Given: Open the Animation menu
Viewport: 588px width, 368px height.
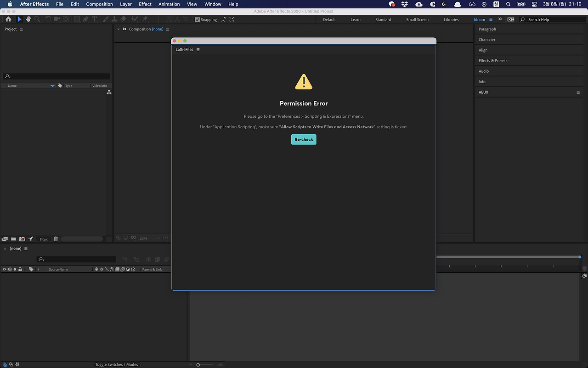Looking at the screenshot, I should pos(169,4).
